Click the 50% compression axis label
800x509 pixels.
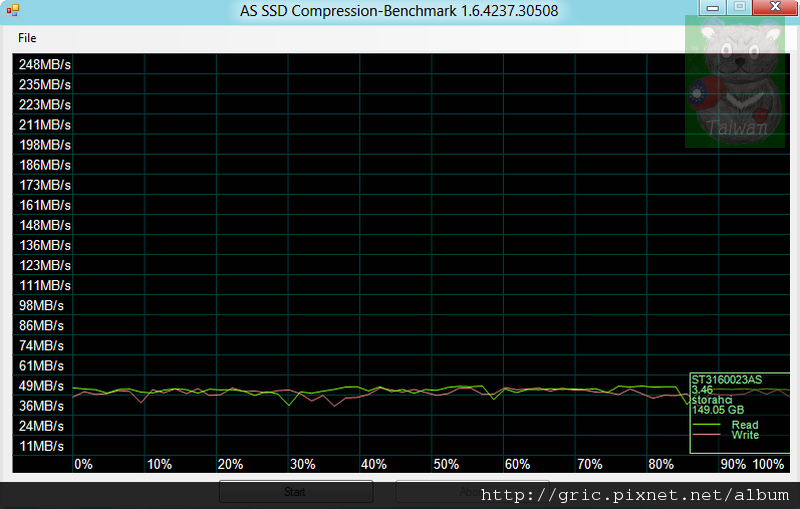tap(446, 464)
